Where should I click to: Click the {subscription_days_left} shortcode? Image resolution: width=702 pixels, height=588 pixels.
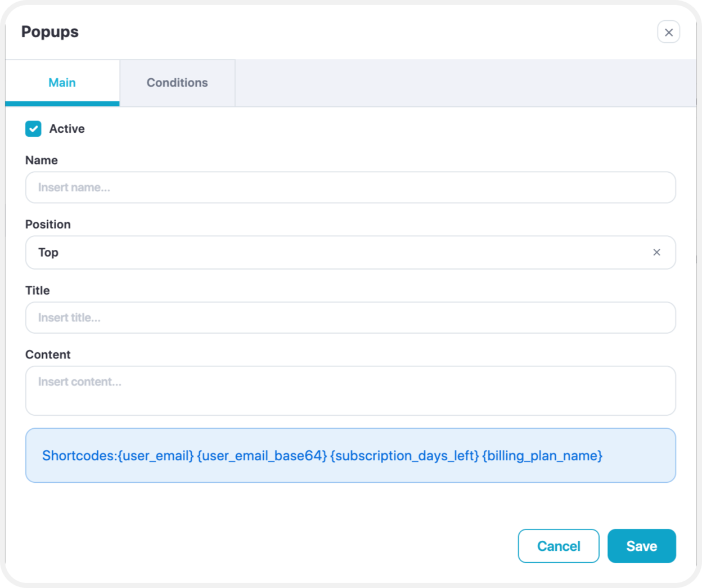click(404, 456)
